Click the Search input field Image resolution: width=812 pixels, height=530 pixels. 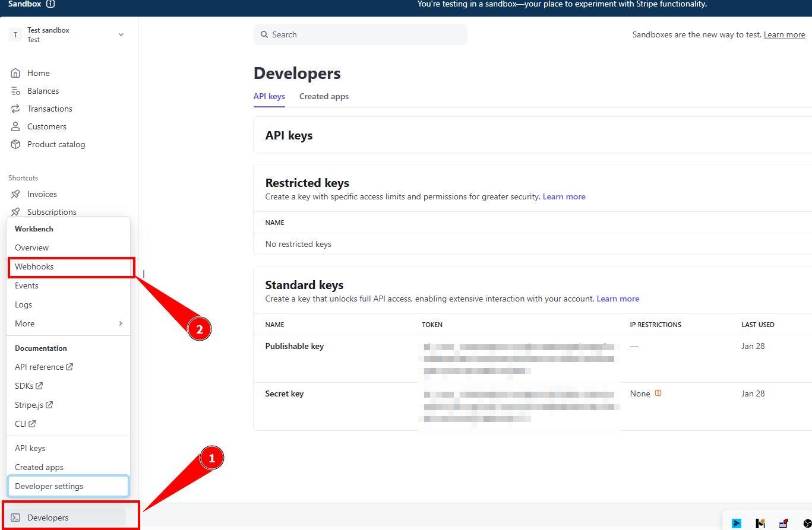[360, 34]
